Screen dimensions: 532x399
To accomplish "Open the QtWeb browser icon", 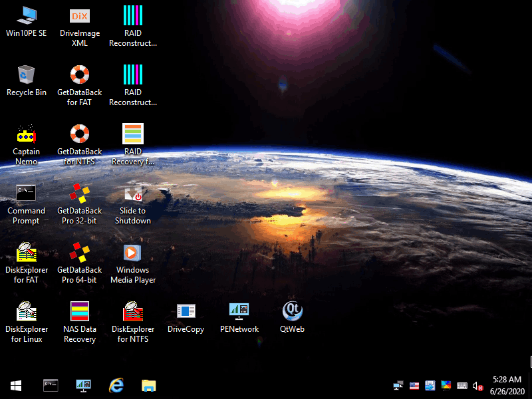I will point(292,311).
